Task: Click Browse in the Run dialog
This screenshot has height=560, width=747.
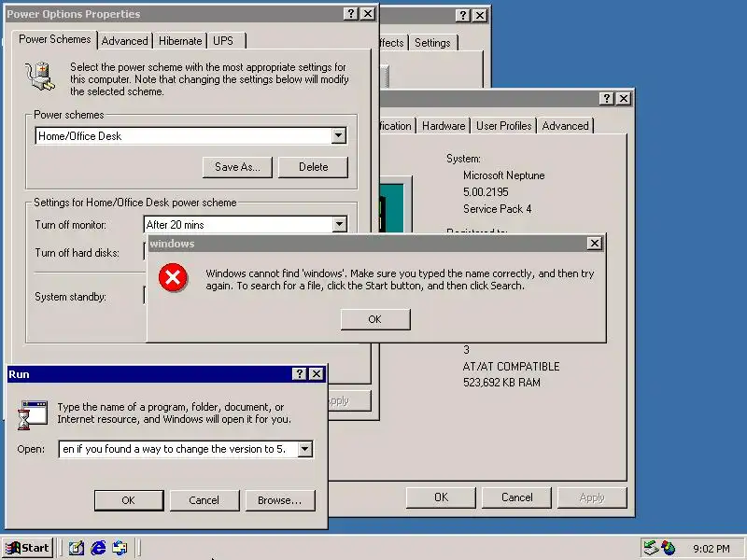Action: tap(279, 500)
